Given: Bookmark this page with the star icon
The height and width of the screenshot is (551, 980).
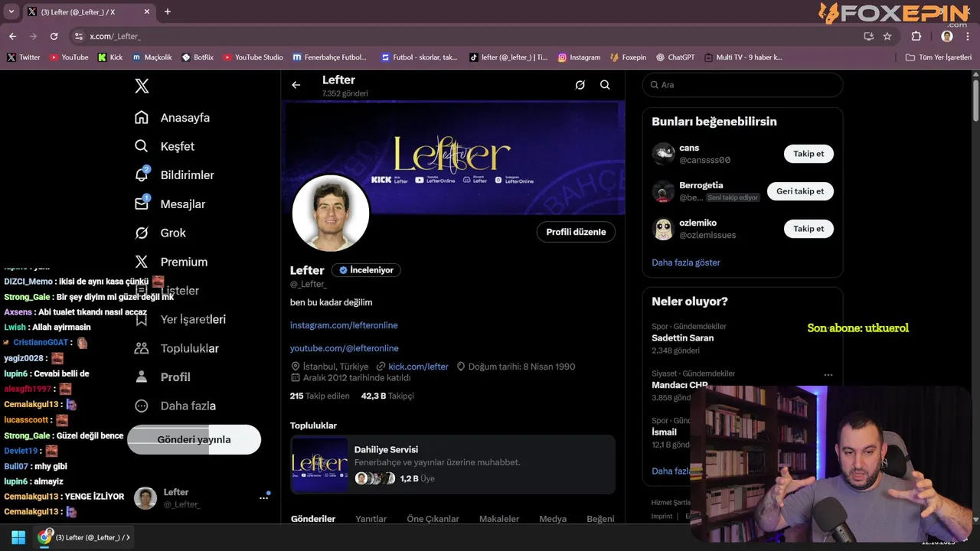Looking at the screenshot, I should pos(887,36).
